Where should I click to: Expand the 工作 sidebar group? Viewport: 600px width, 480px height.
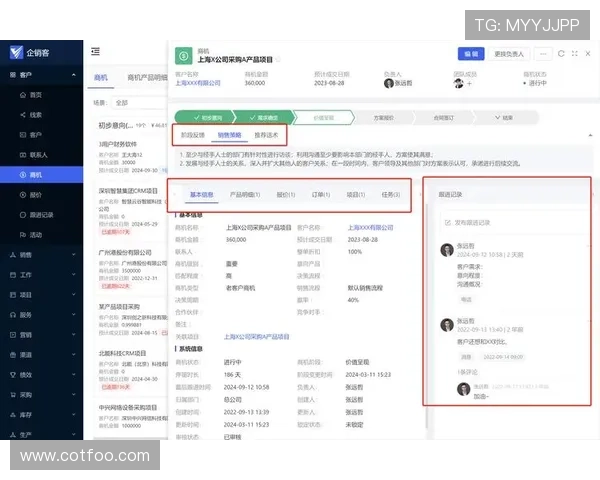tap(73, 274)
